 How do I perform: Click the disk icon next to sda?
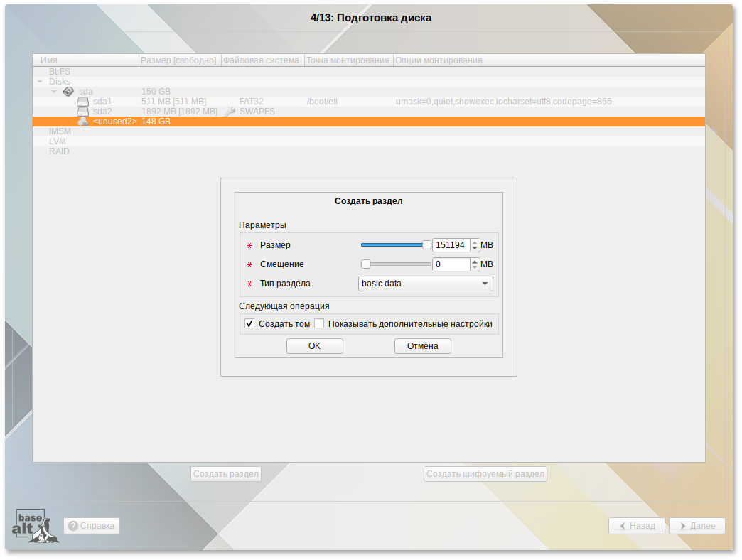[x=68, y=91]
